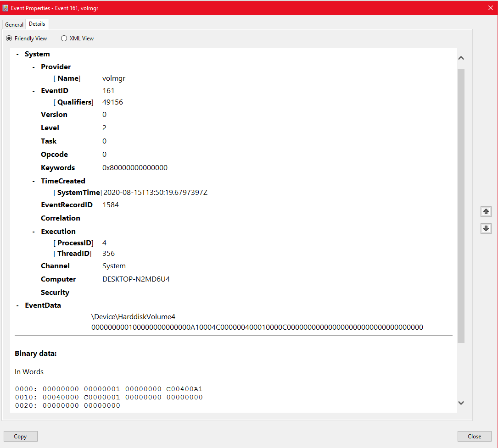The height and width of the screenshot is (448, 498).
Task: Collapse the TimeCreated node
Action: click(34, 181)
